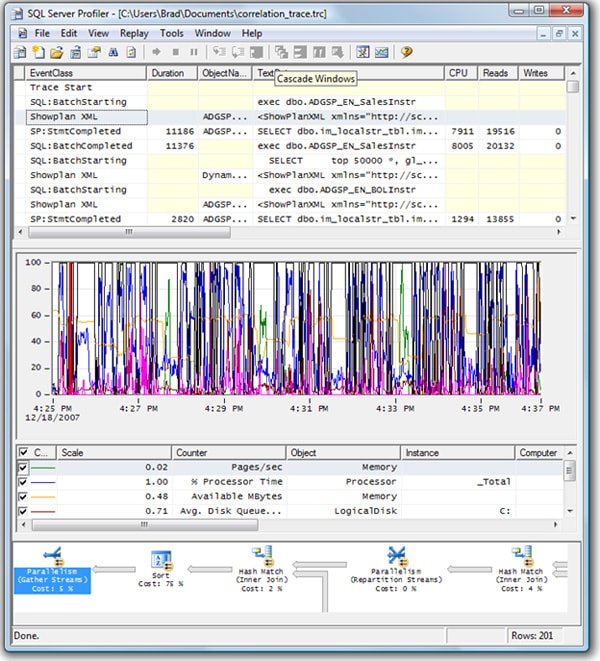Click the trace grid scroll-down arrow
Image resolution: width=600 pixels, height=661 pixels.
(x=573, y=218)
